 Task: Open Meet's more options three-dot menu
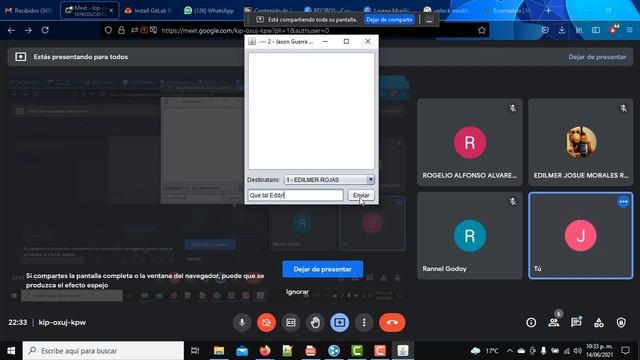pos(364,322)
